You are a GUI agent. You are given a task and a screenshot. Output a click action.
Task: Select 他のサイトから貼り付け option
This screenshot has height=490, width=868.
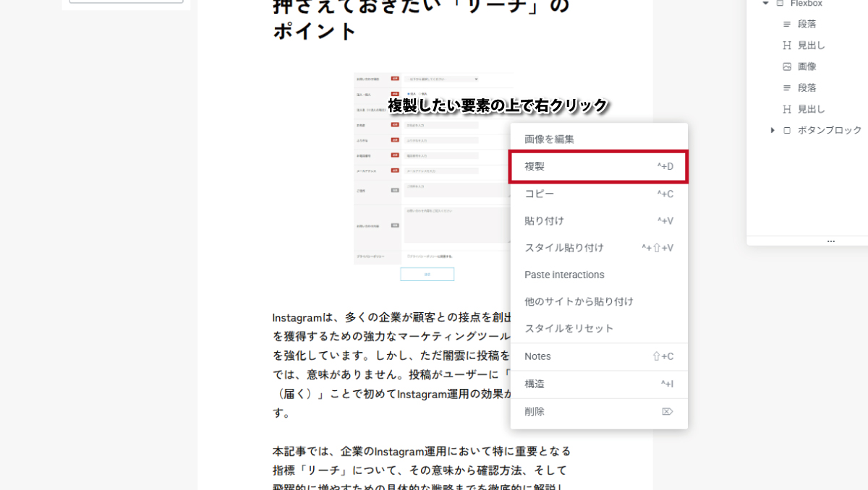[579, 301]
